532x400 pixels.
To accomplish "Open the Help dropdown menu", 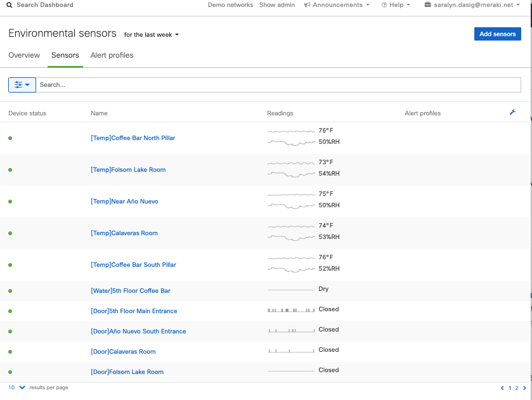I will pyautogui.click(x=395, y=5).
